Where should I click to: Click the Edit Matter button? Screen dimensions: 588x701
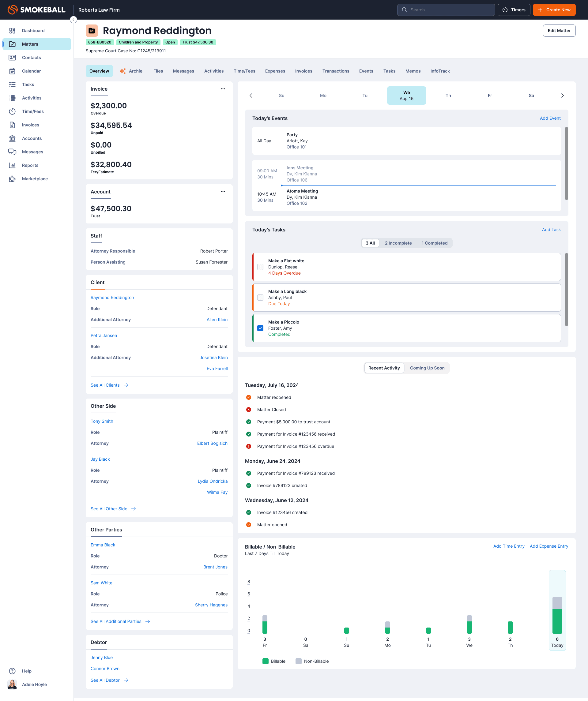point(559,31)
